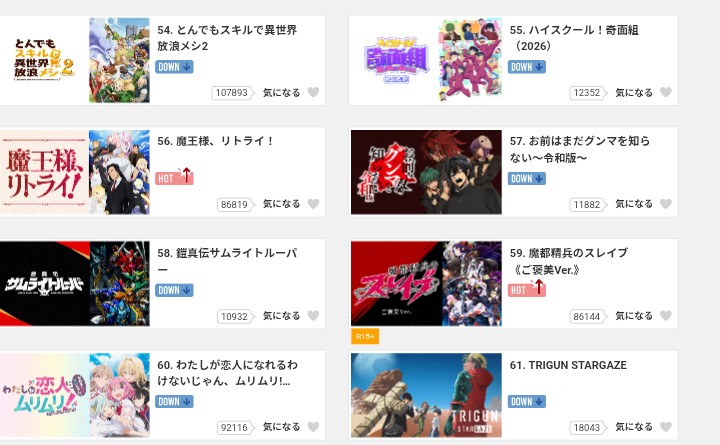720x445 pixels.
Task: Open 鎧真伝サムライトルーパー thumbnail image
Action: pyautogui.click(x=75, y=283)
